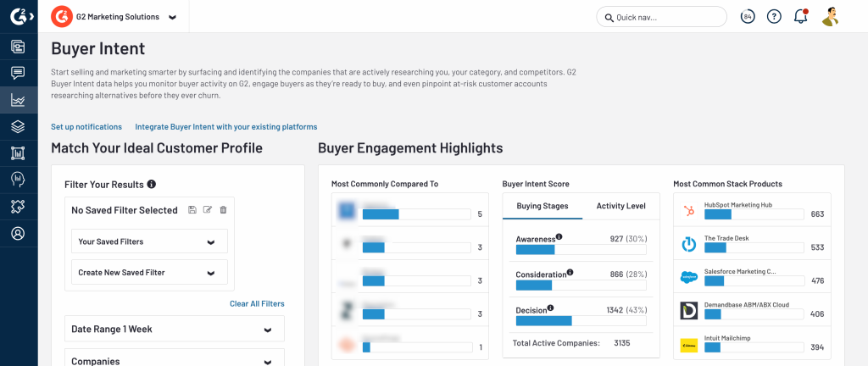
Task: Open the help question mark icon
Action: [774, 16]
